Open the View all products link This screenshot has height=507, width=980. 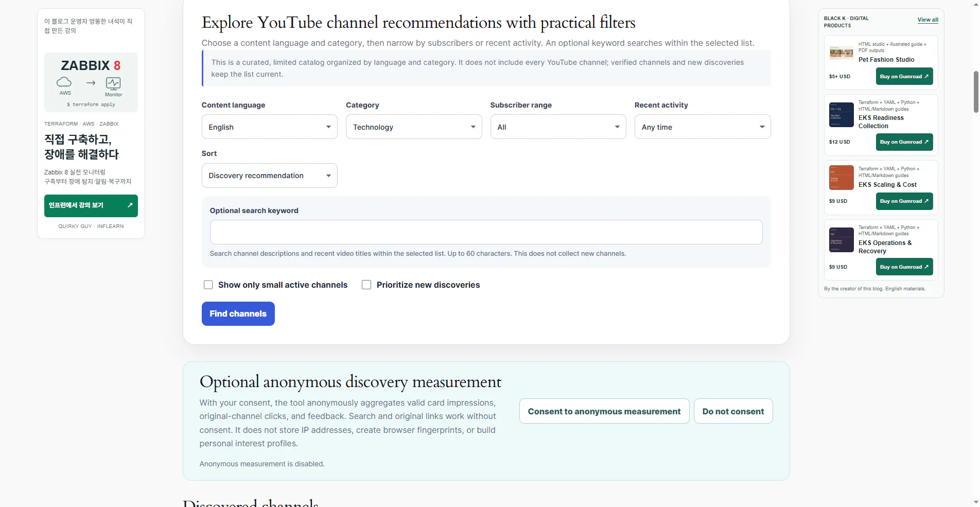(927, 20)
